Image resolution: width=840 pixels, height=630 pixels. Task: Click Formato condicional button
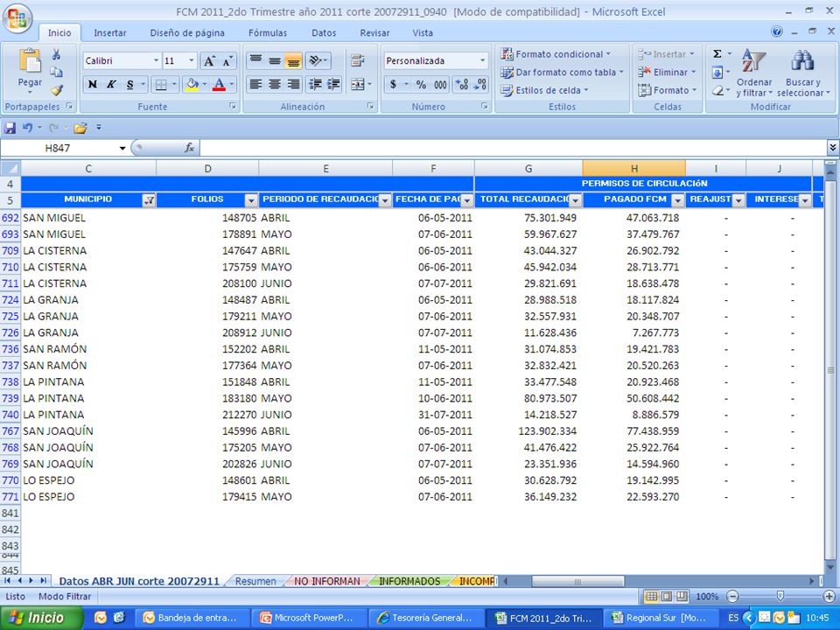(x=556, y=54)
